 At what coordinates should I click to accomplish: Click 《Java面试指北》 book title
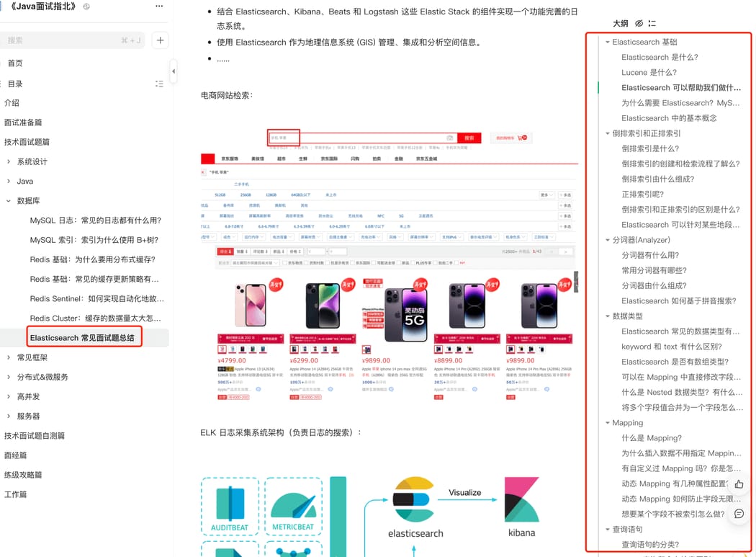click(x=43, y=6)
